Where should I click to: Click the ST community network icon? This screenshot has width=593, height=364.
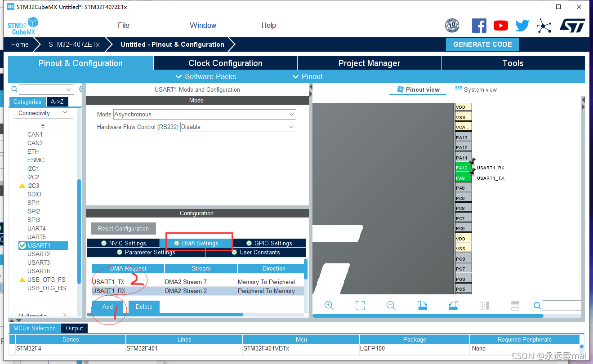pyautogui.click(x=544, y=26)
